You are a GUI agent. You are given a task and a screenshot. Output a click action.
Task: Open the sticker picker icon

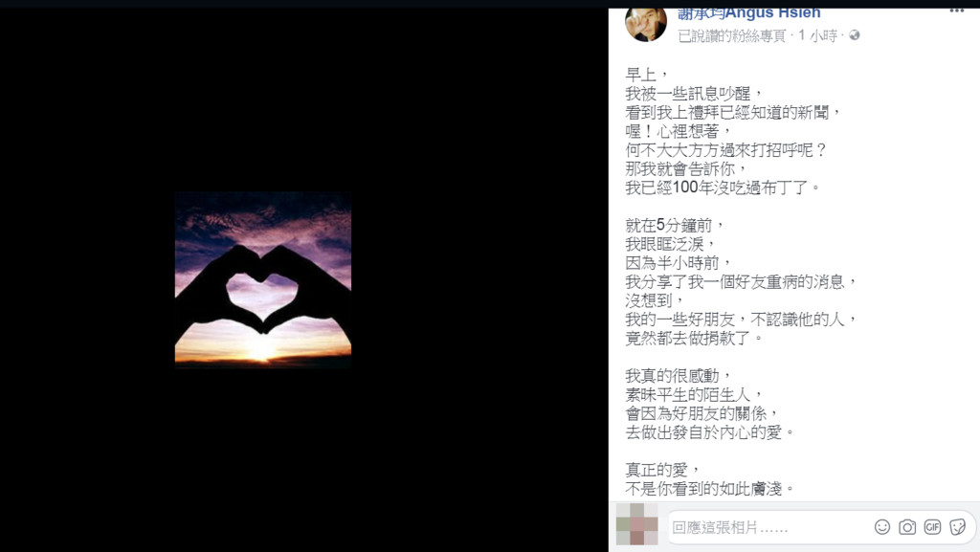[x=957, y=527]
